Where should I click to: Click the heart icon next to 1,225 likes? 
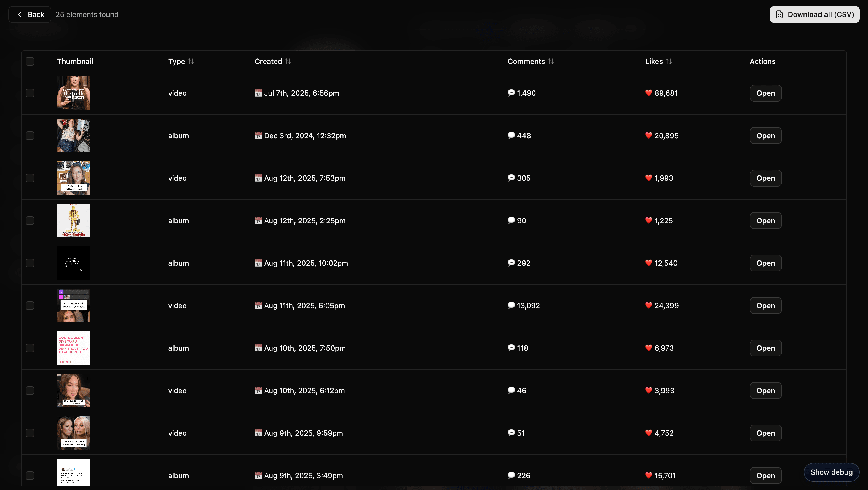pos(649,220)
